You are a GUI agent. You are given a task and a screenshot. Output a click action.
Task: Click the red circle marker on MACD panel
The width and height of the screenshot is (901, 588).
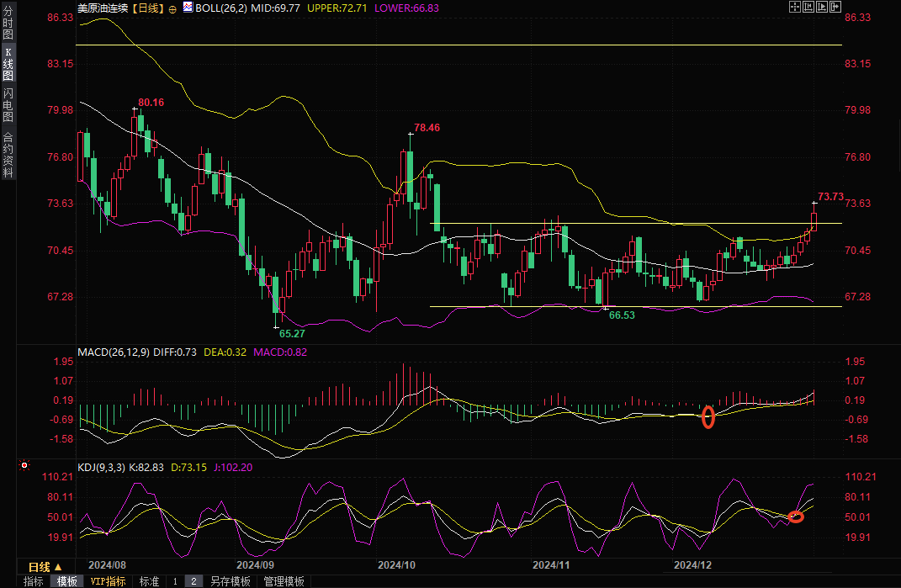tap(708, 416)
